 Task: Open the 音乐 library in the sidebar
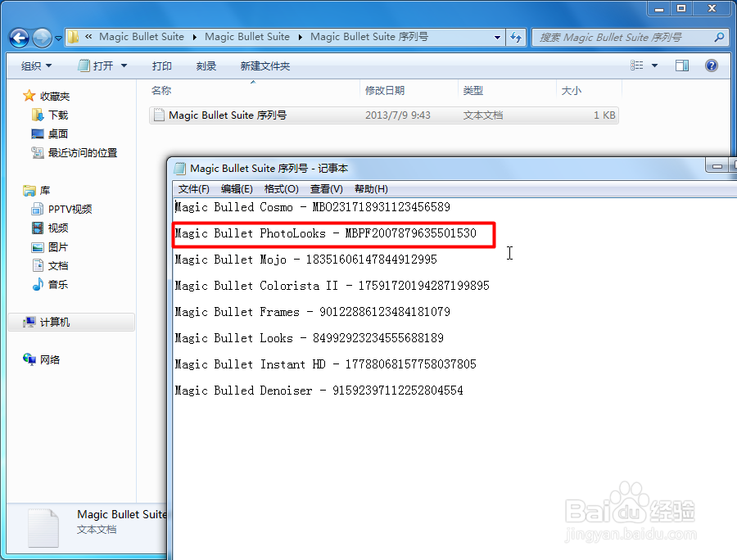[56, 284]
